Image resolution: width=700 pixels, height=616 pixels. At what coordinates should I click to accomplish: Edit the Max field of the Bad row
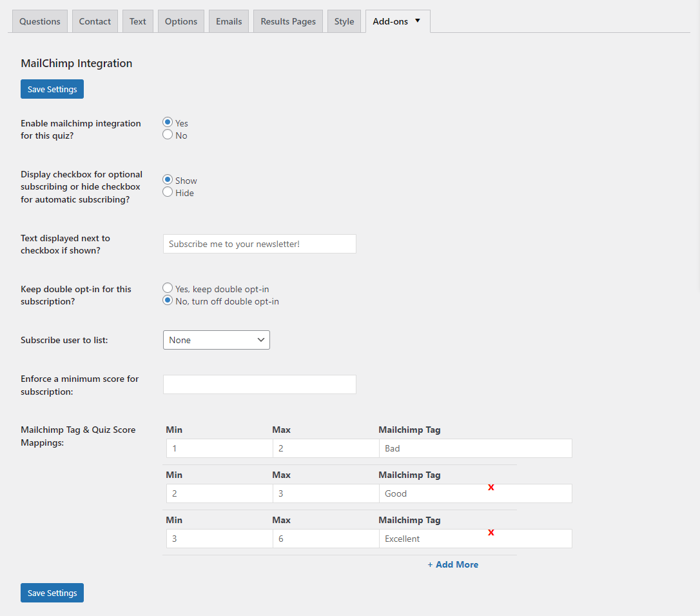(326, 448)
